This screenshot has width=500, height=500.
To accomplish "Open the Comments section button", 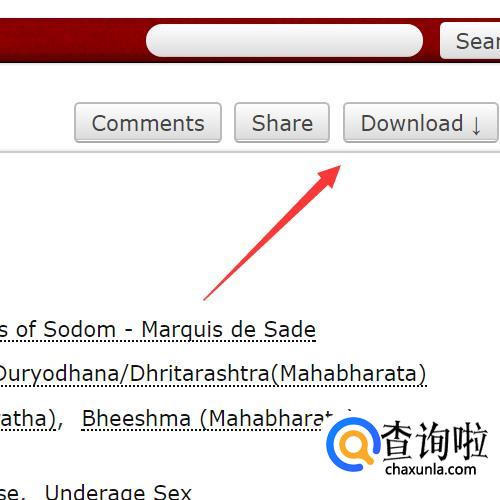I will pos(148,123).
